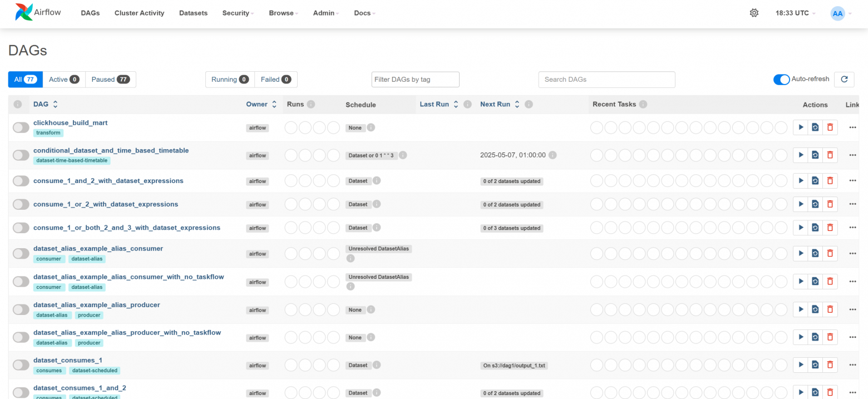This screenshot has height=399, width=868.
Task: Filter to Paused DAGs
Action: tap(111, 80)
